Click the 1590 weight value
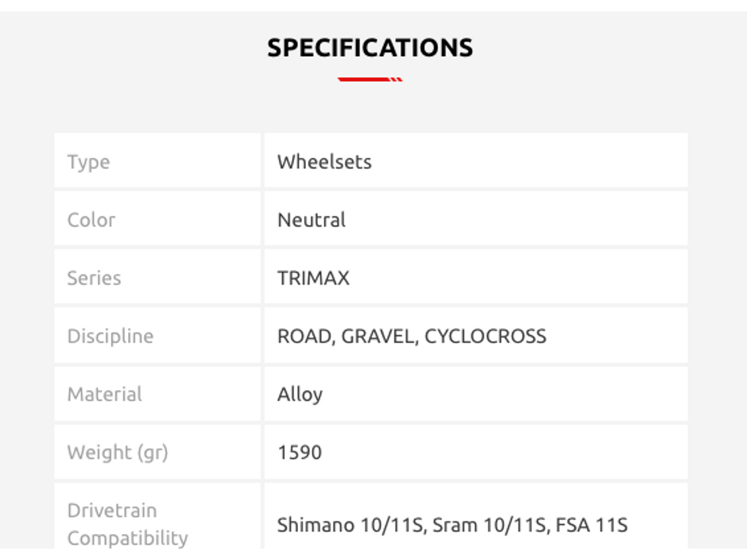Image resolution: width=747 pixels, height=560 pixels. click(x=299, y=452)
